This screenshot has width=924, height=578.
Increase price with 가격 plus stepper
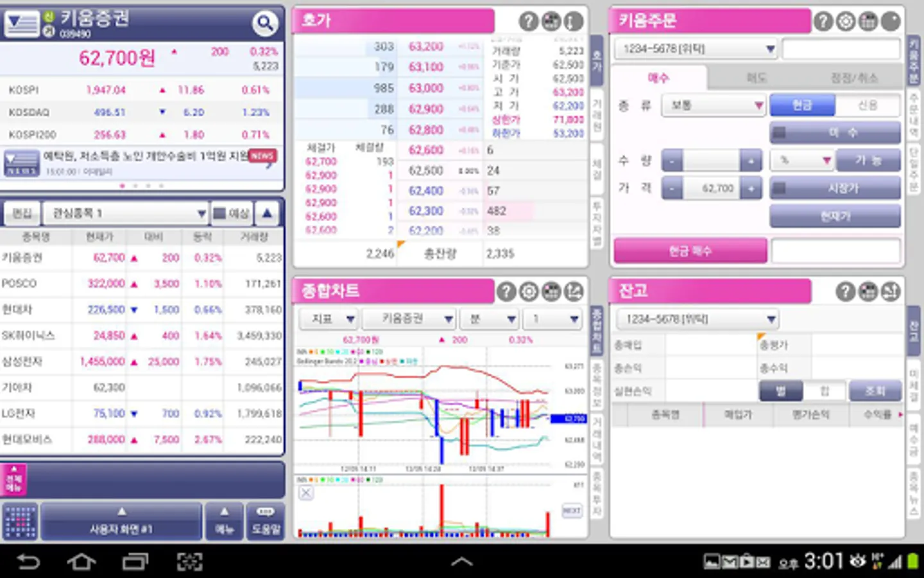[x=750, y=188]
